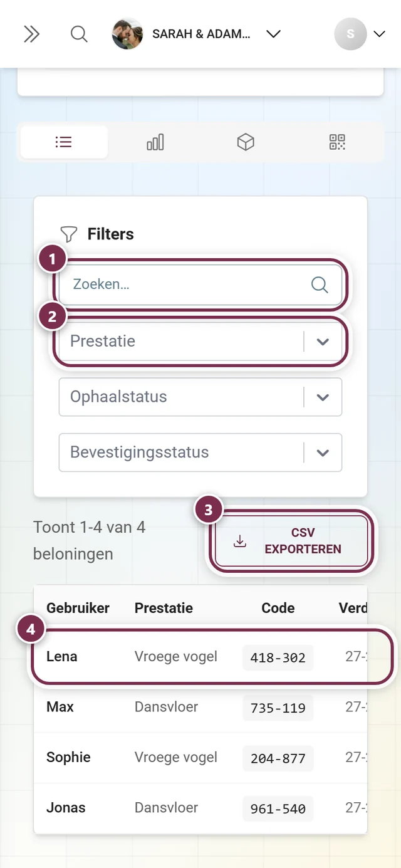401x868 pixels.
Task: Expand the Bevestigingsstatus dropdown arrow
Action: pyautogui.click(x=323, y=453)
